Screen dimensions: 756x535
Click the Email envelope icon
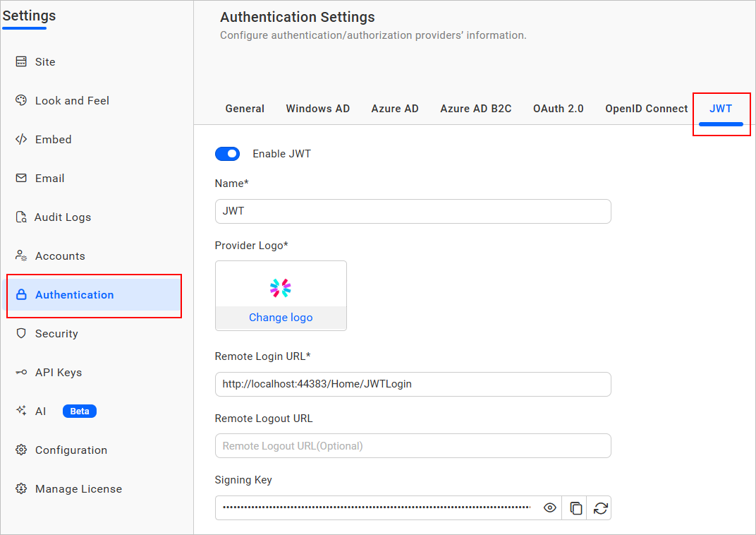point(20,178)
